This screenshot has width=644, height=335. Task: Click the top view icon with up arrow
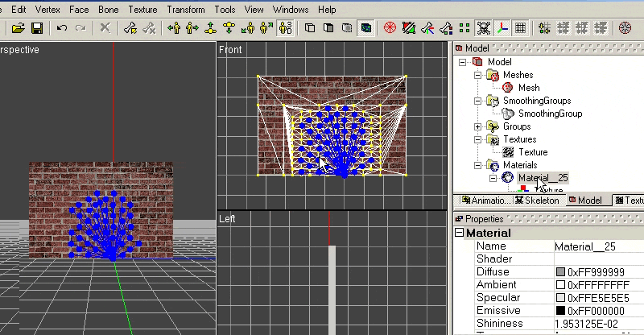211,28
